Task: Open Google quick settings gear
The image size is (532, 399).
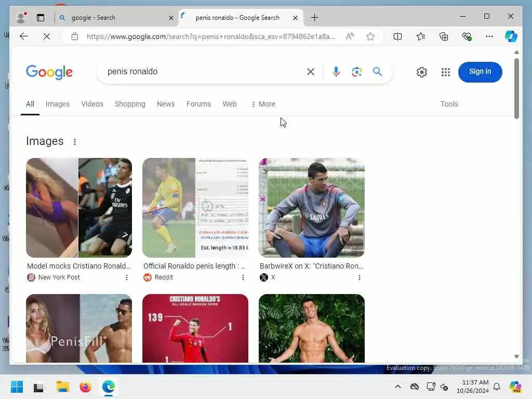Action: [422, 72]
